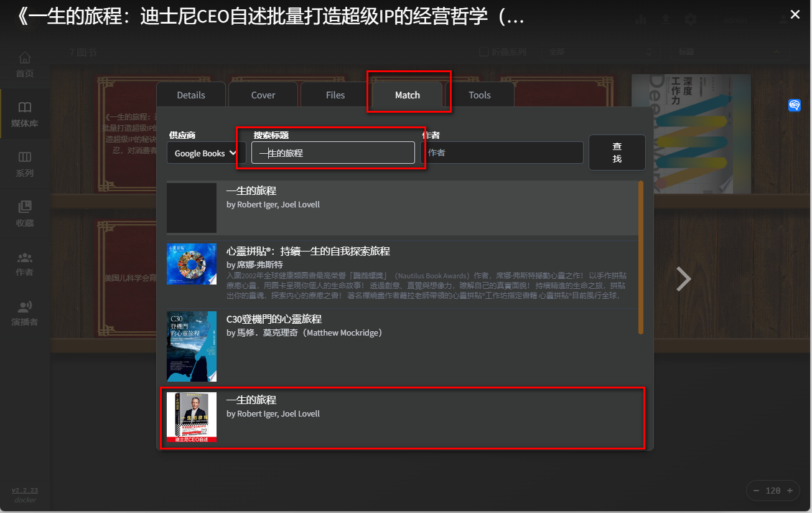Click the v2.2.23 version link
The width and height of the screenshot is (812, 513).
click(x=25, y=490)
